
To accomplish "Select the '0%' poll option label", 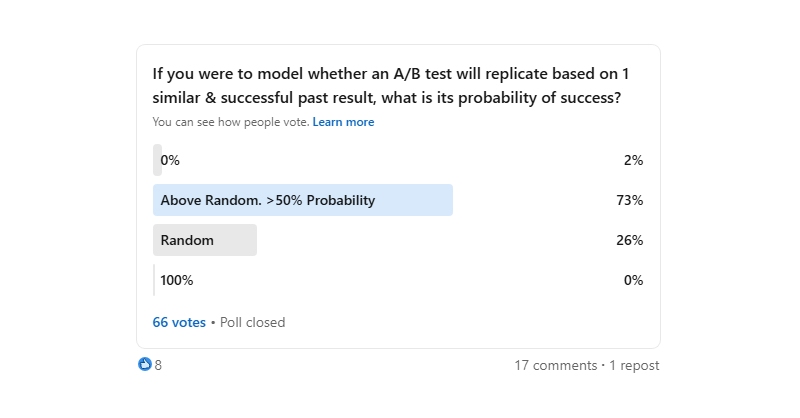I will click(x=170, y=160).
